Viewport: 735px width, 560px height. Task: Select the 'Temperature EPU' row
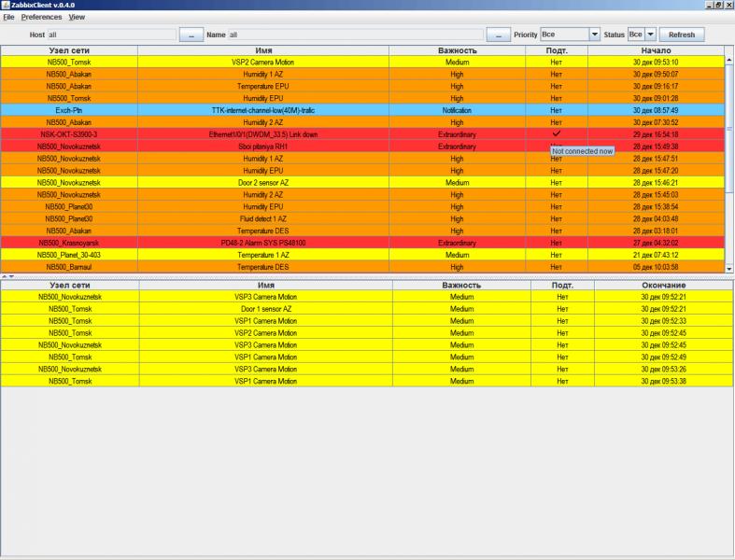(x=362, y=86)
